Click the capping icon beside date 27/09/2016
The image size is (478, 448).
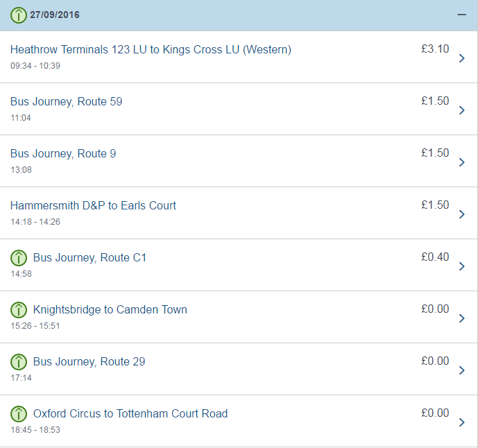point(19,15)
